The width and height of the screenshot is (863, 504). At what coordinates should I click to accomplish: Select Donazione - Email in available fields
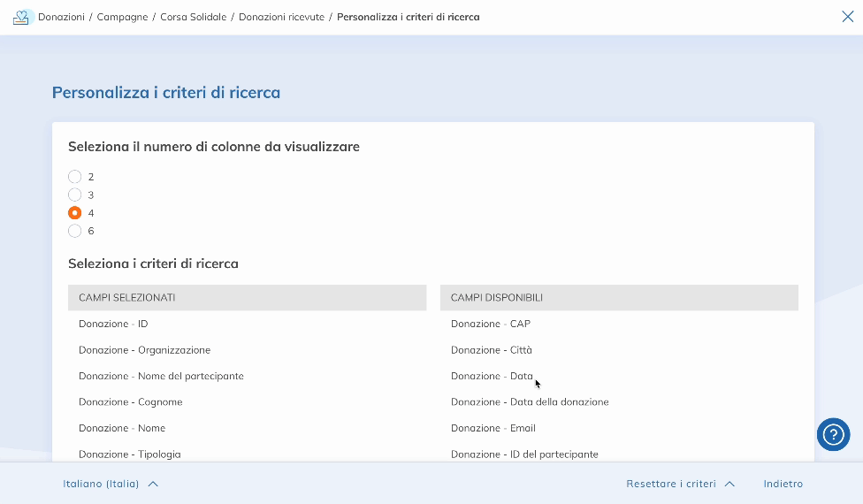click(x=493, y=428)
